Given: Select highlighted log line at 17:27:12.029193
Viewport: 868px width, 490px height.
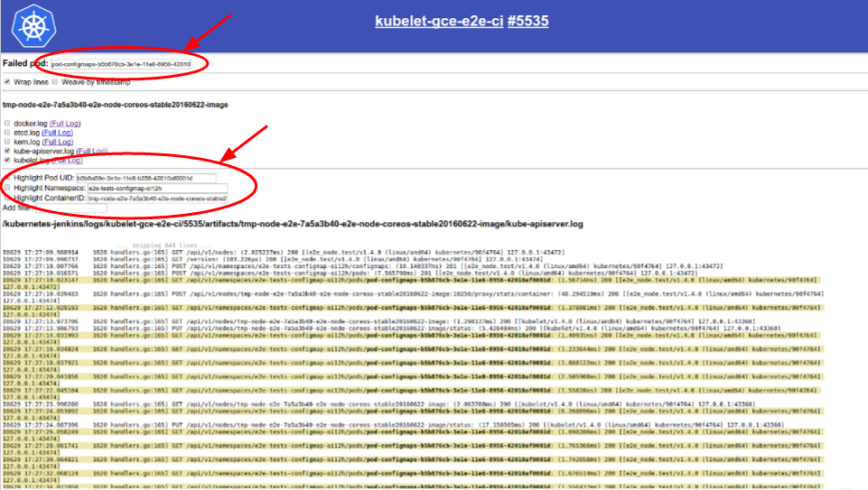Looking at the screenshot, I should (x=413, y=310).
